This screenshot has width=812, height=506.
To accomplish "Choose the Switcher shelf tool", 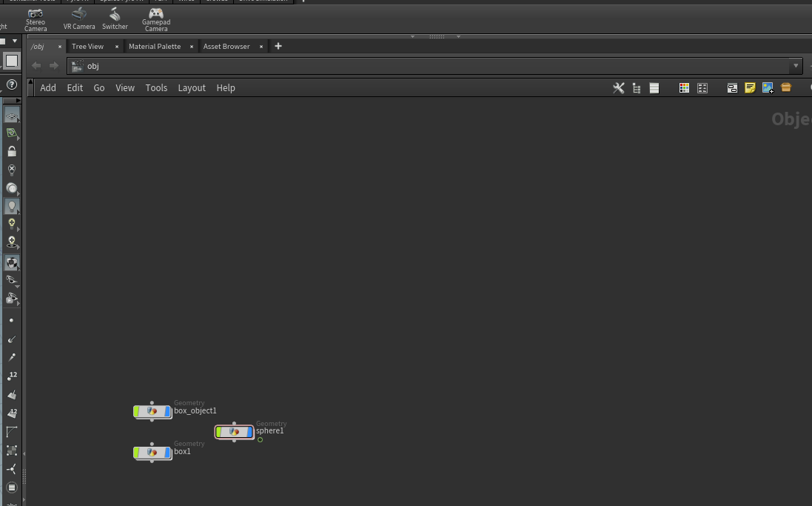I will [115, 20].
